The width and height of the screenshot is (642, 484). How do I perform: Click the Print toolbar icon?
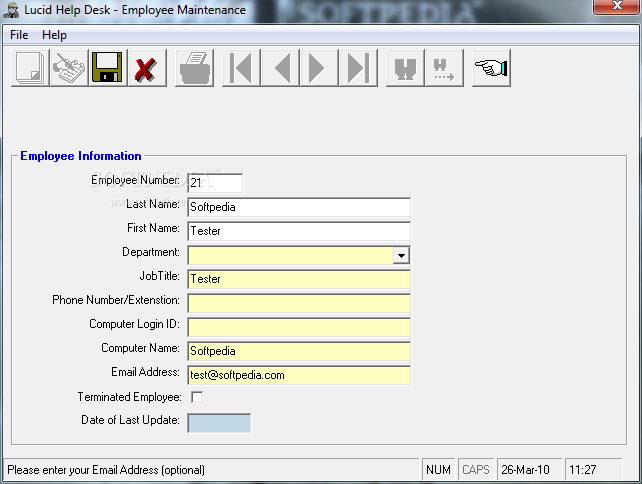[x=194, y=68]
